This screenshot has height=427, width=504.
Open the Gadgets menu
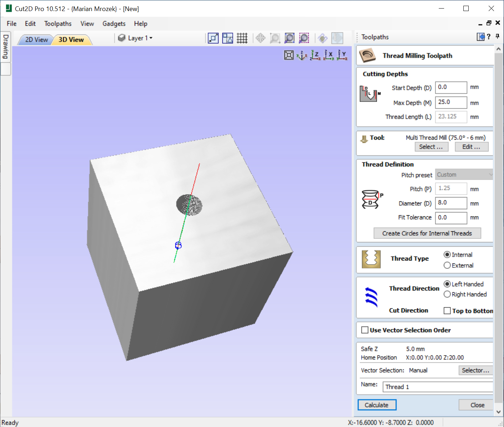click(x=114, y=24)
